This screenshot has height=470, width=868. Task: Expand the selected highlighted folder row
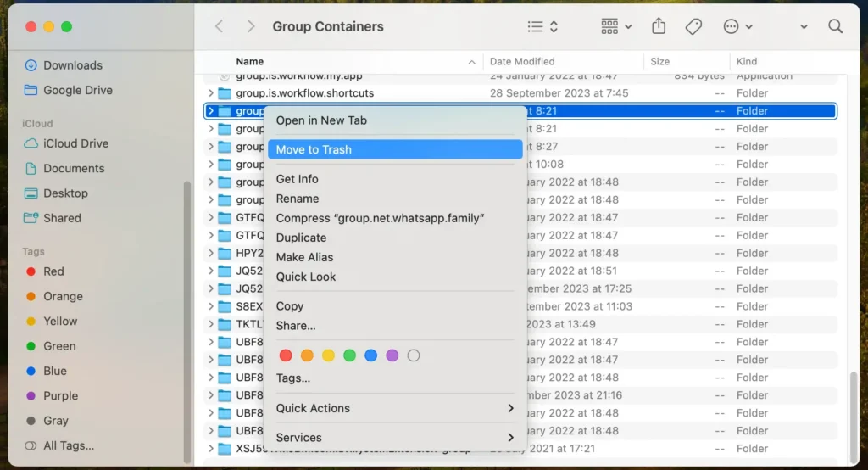211,111
